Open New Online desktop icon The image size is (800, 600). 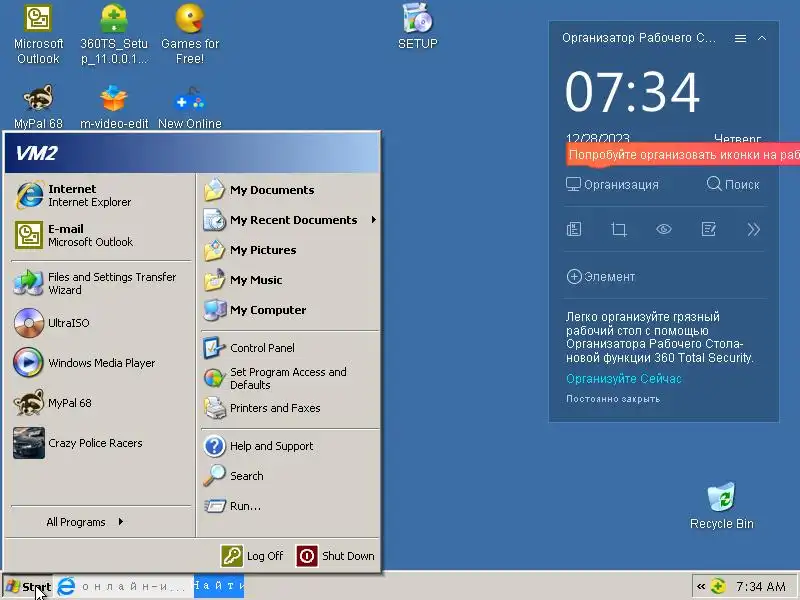point(190,107)
